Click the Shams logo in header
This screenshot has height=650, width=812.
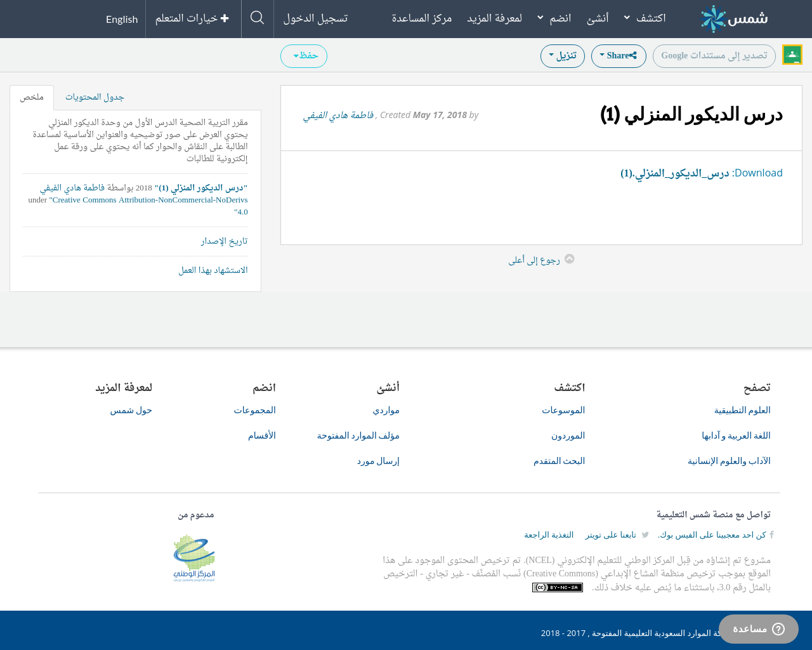tap(734, 19)
